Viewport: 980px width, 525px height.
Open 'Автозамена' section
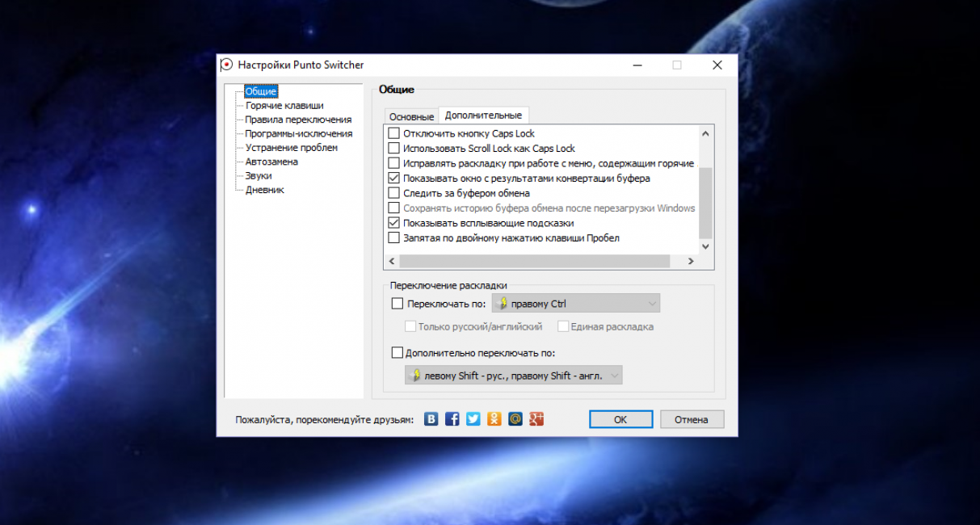click(x=271, y=162)
